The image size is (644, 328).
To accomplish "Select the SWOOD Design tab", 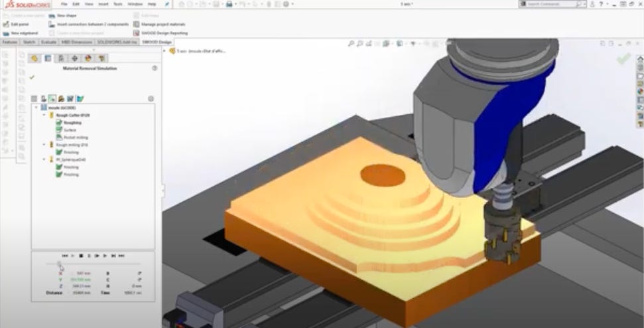I will (x=157, y=42).
